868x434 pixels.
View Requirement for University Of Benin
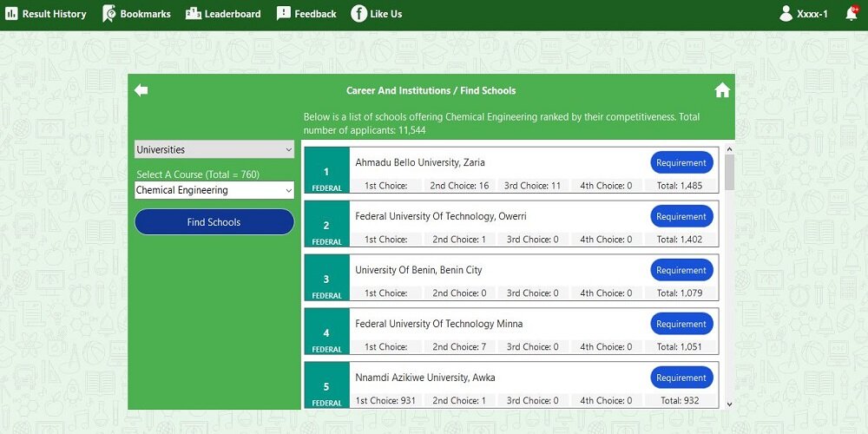(681, 270)
